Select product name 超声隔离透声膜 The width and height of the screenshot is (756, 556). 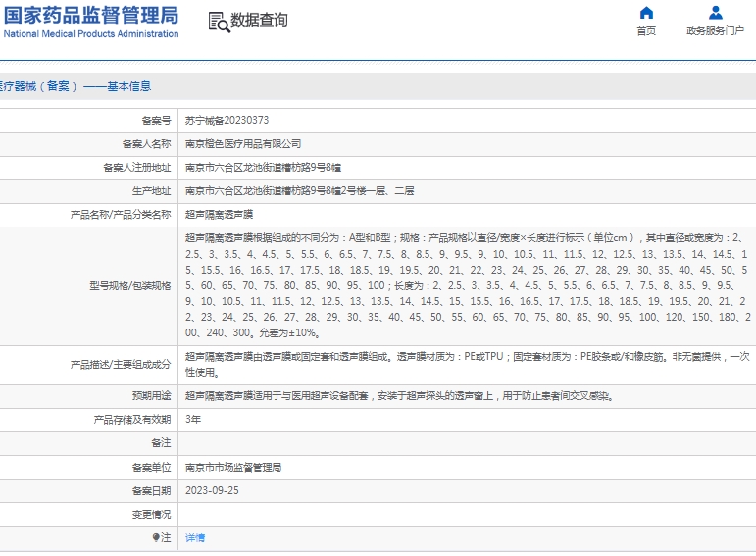(219, 215)
